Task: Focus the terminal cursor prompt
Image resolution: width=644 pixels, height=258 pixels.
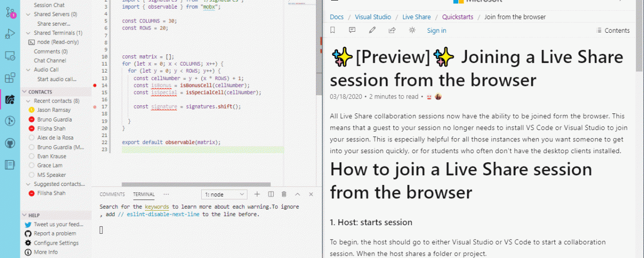Action: (101, 230)
